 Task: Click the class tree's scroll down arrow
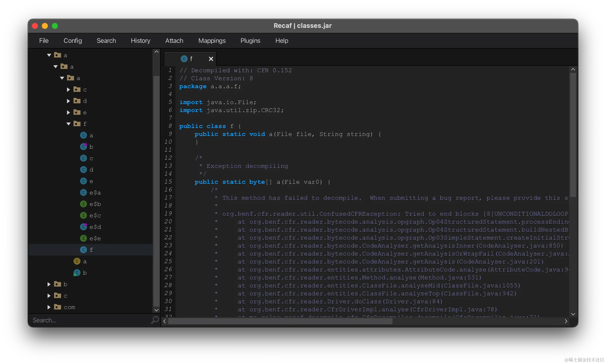[x=156, y=310]
